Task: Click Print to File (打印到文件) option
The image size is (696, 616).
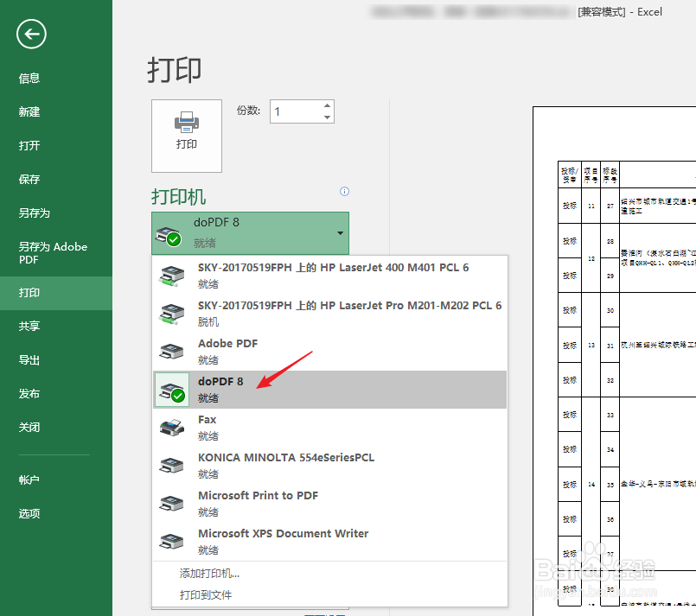Action: pos(206,594)
